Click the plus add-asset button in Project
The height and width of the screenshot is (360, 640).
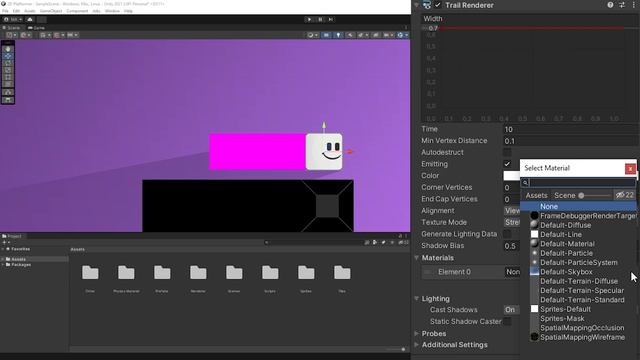(x=5, y=242)
